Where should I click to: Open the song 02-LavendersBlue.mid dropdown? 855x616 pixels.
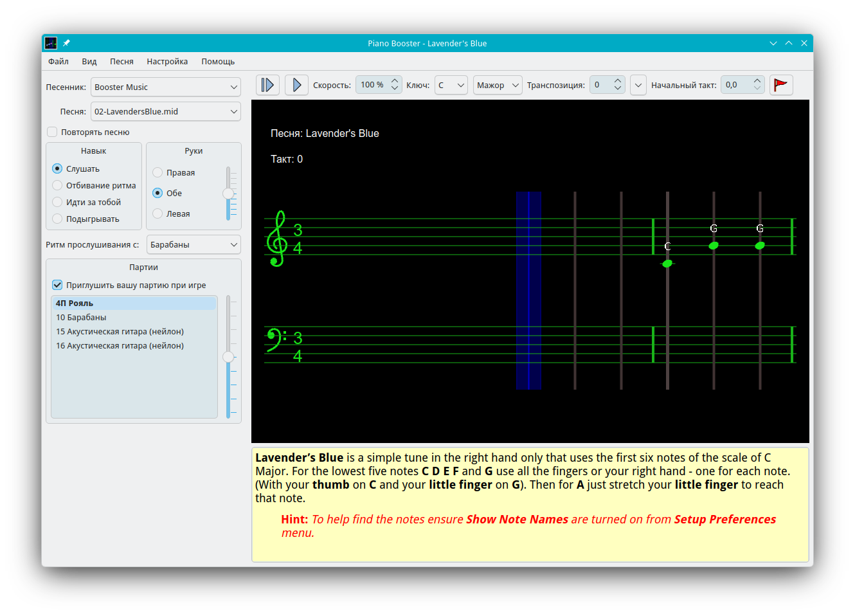pos(165,112)
